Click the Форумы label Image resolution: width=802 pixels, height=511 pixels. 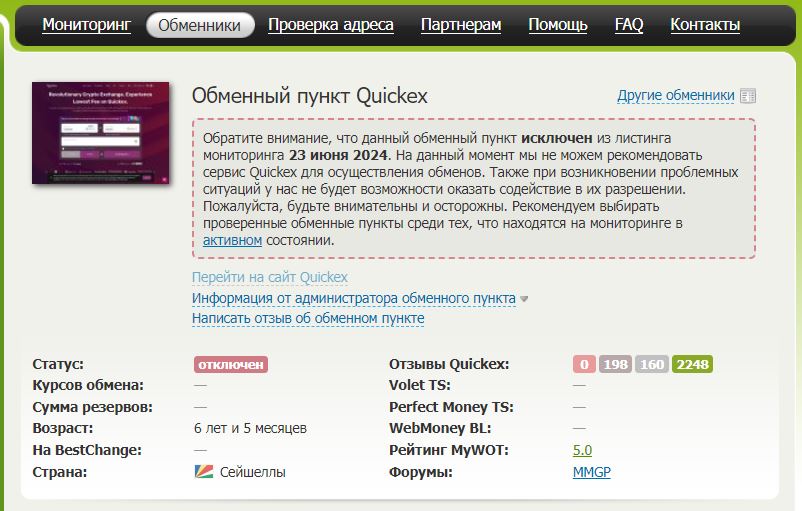tap(420, 472)
